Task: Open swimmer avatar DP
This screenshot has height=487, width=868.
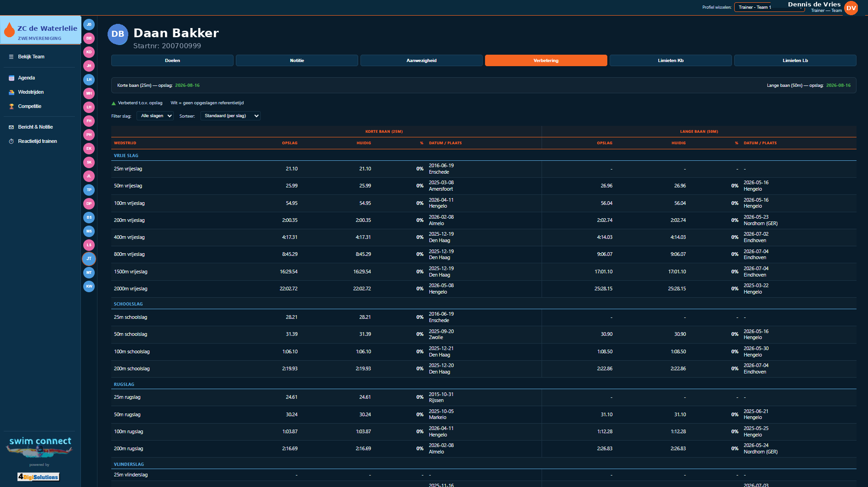Action: coord(89,204)
